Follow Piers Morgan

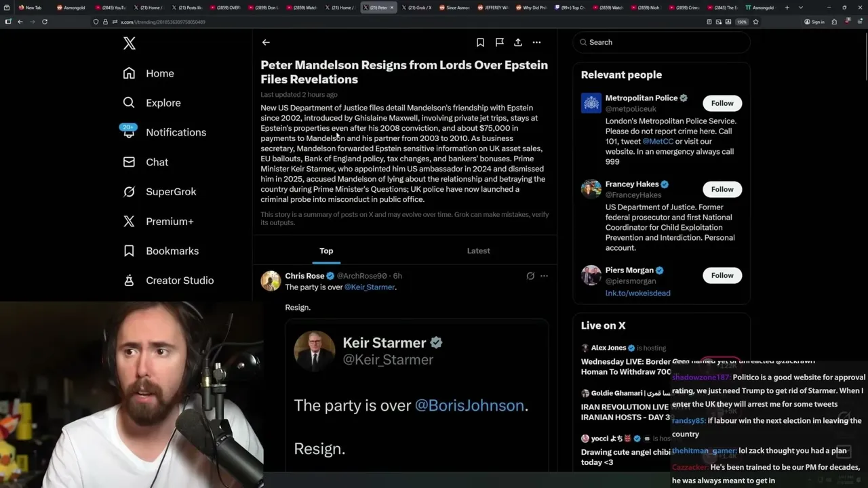pyautogui.click(x=722, y=275)
